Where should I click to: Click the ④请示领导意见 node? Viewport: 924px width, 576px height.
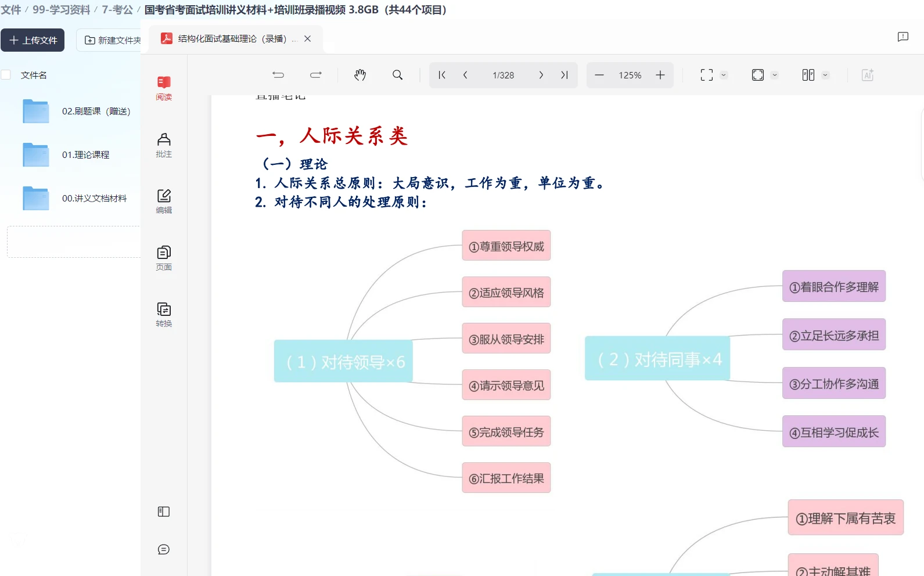click(506, 385)
